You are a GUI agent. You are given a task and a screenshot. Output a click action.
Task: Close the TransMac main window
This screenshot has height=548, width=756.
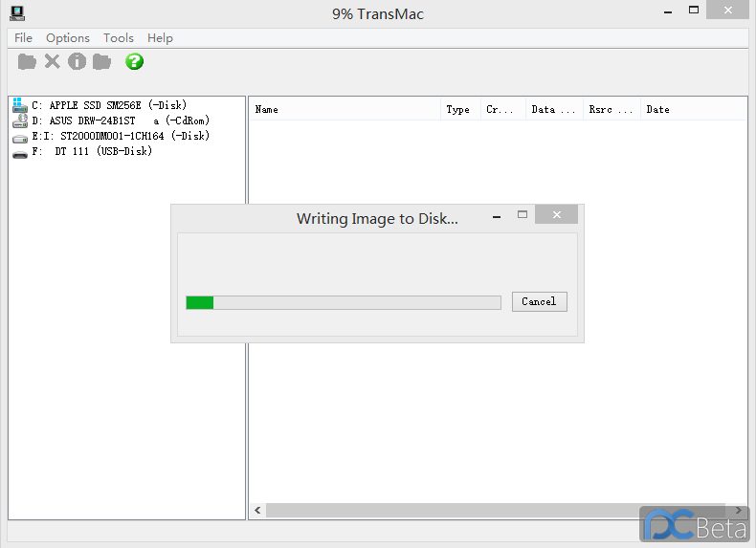point(727,10)
